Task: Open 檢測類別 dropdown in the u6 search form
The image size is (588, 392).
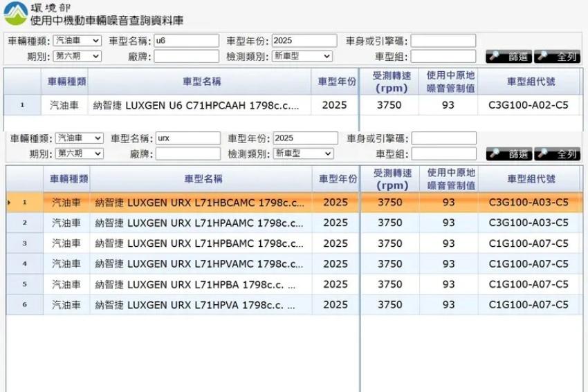Action: (x=302, y=56)
